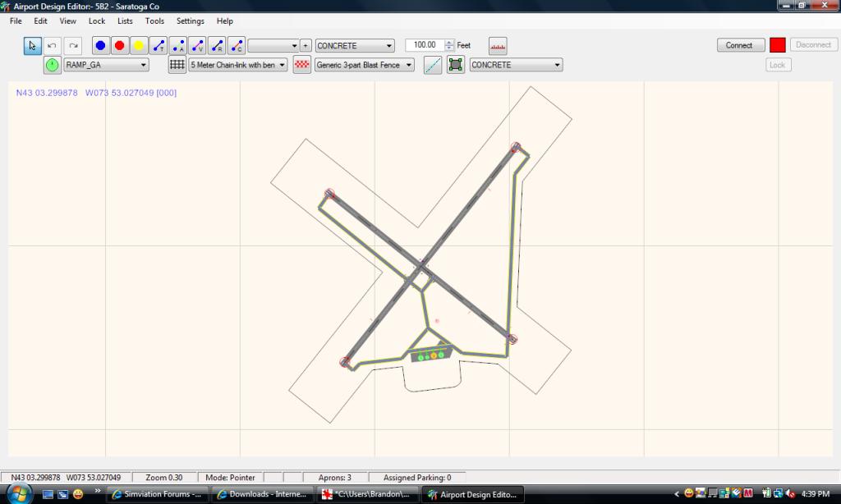Click the 100.00 feet width field

[425, 46]
